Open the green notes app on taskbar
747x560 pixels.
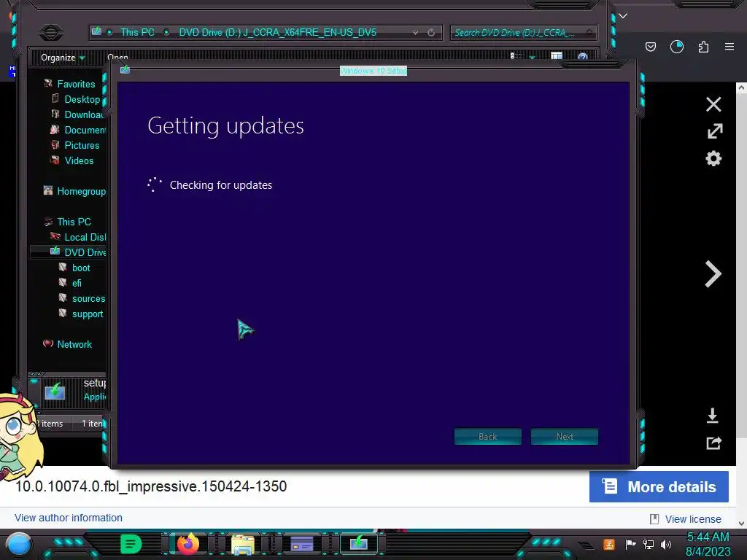pyautogui.click(x=131, y=544)
